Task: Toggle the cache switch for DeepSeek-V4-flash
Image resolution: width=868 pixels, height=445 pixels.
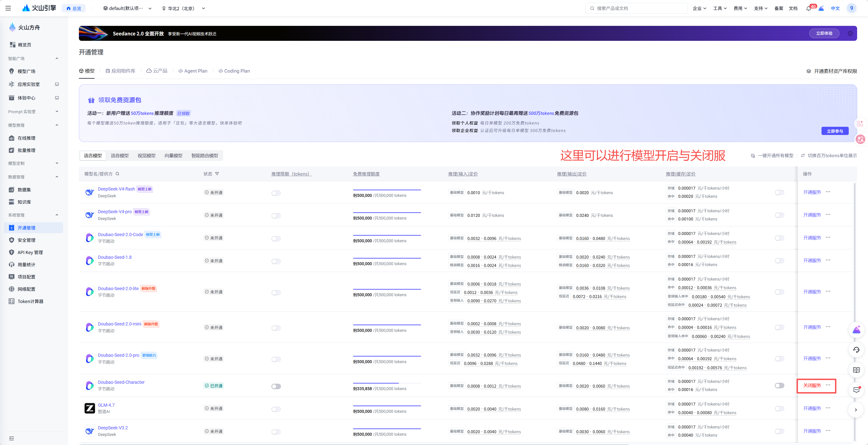Action: [779, 193]
